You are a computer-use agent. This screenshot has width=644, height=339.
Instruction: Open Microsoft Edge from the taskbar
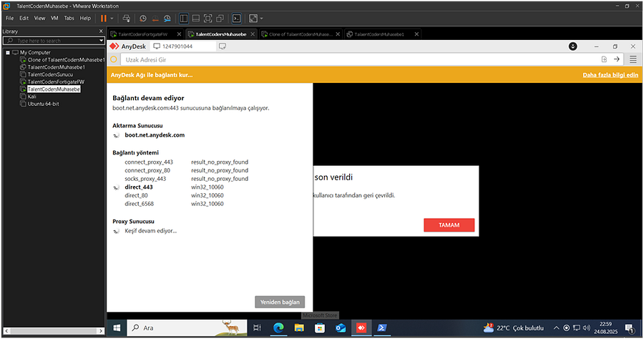[279, 328]
